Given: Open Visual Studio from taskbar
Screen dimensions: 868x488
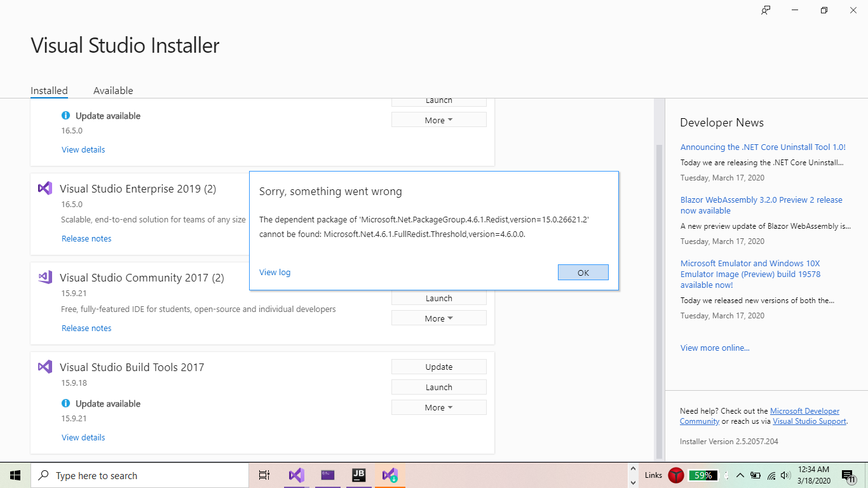Looking at the screenshot, I should (296, 475).
